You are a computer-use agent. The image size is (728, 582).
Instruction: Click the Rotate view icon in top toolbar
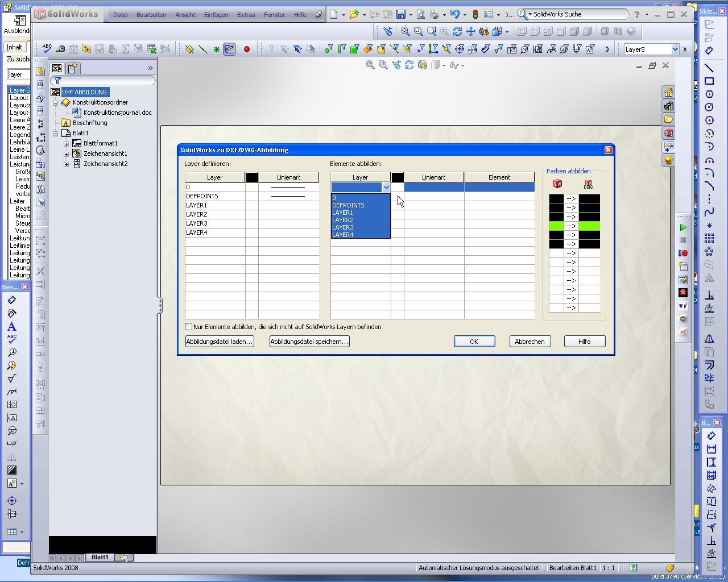coord(458,32)
